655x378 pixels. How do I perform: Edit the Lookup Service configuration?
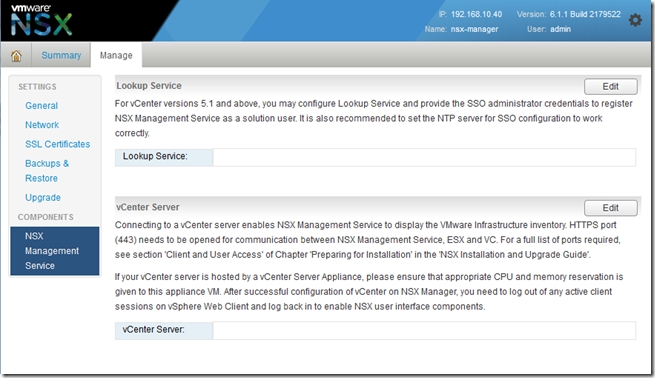pos(610,86)
